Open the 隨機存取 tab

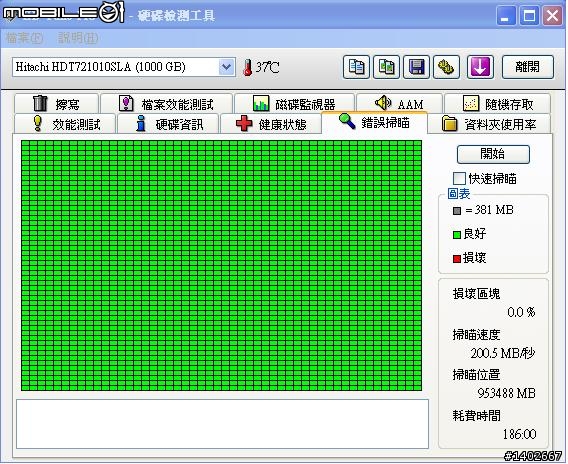pos(498,104)
